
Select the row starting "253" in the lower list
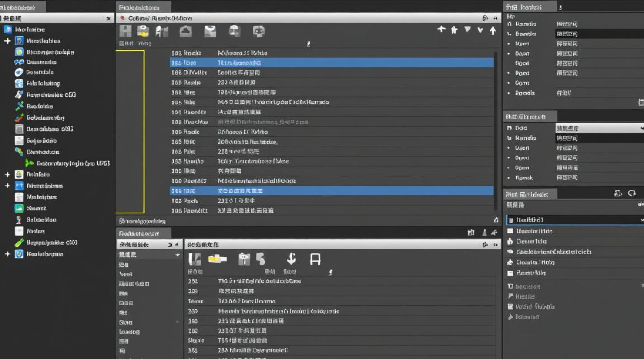click(x=340, y=281)
